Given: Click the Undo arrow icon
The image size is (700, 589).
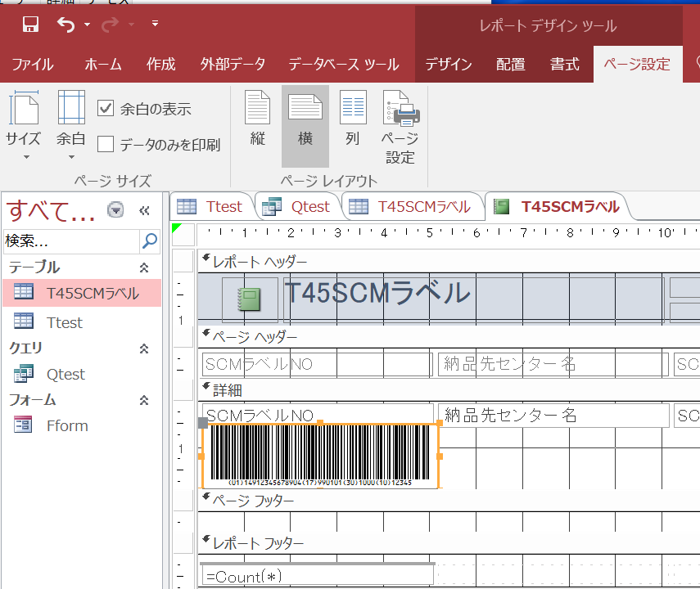Looking at the screenshot, I should click(65, 24).
